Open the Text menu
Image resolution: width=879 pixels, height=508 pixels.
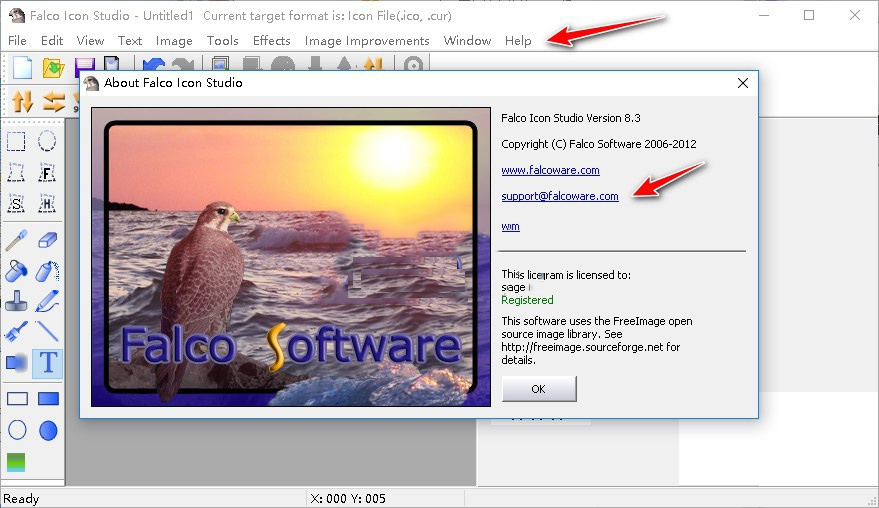[129, 40]
